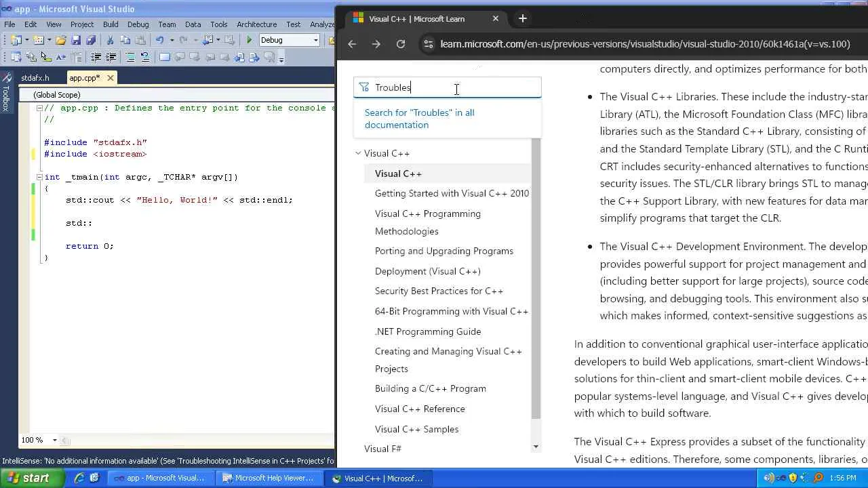
Task: Click Navigate Backward toolbar icon
Action: point(208,41)
